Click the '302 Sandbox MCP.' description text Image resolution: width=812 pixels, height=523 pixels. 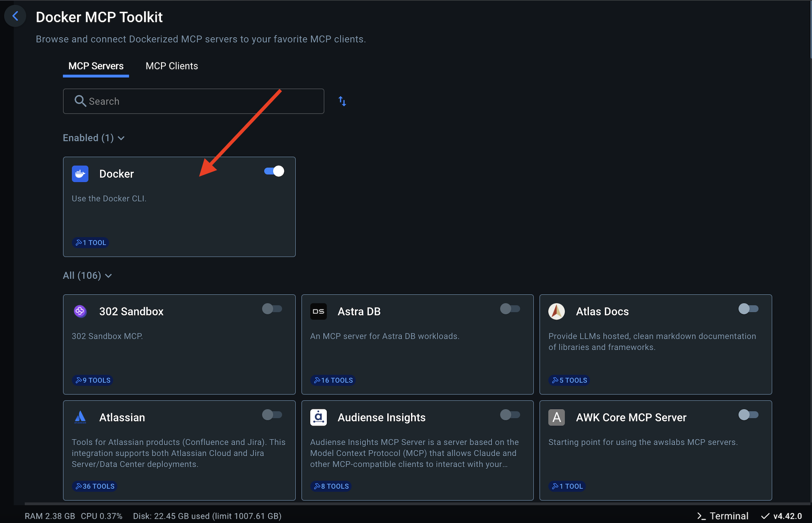pos(107,336)
